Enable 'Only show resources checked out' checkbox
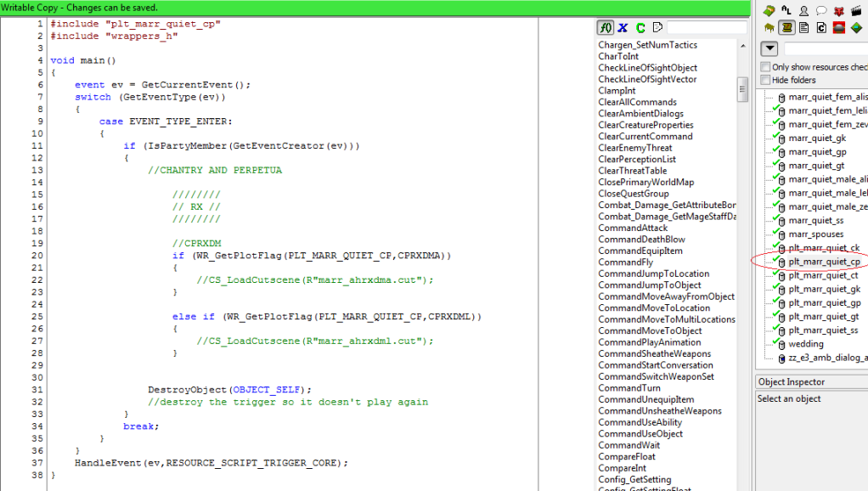The height and width of the screenshot is (491, 868). 766,67
